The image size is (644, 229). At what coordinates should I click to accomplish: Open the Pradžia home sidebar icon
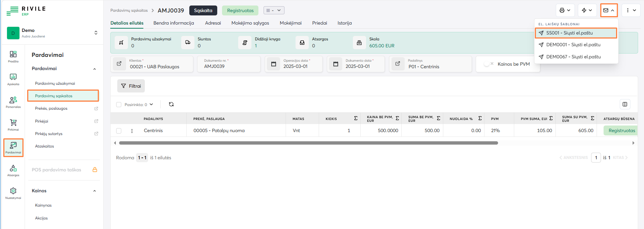(x=13, y=56)
